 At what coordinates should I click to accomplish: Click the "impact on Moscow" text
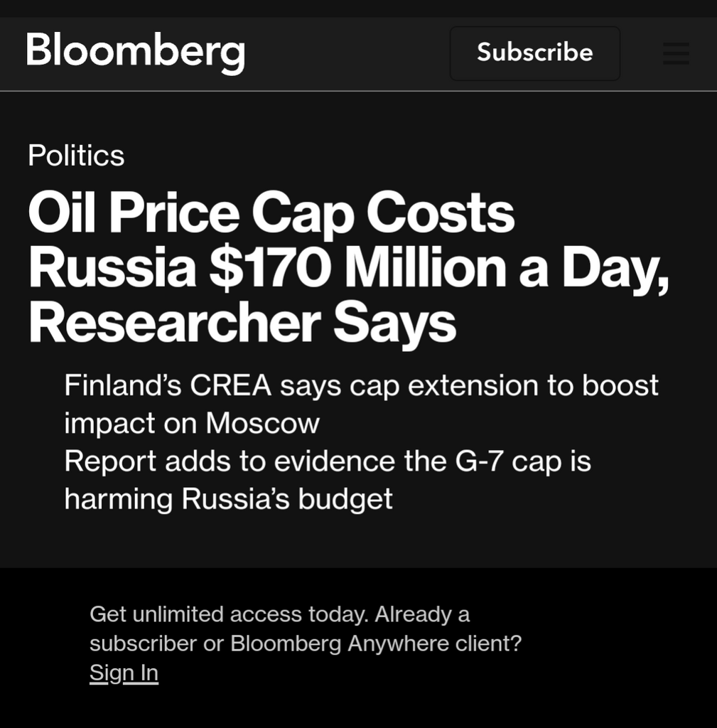[x=192, y=424]
